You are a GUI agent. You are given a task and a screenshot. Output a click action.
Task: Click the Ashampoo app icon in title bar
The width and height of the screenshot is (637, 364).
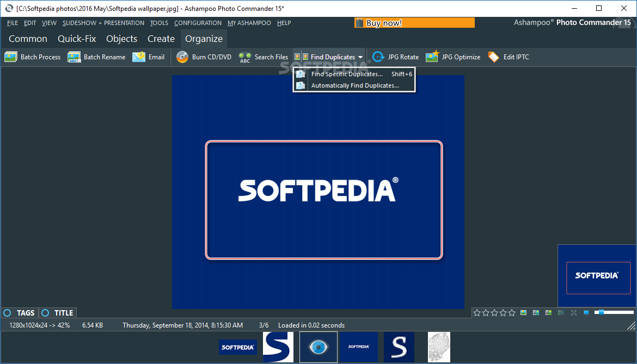(x=9, y=8)
